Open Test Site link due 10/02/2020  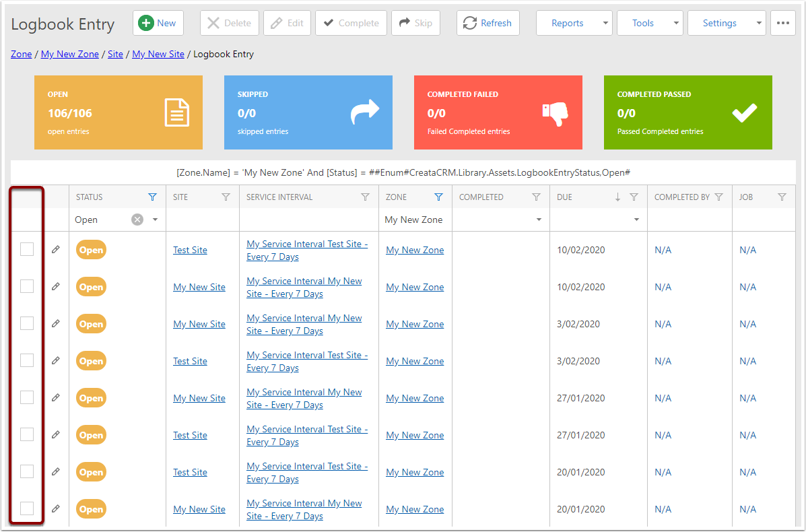tap(190, 251)
